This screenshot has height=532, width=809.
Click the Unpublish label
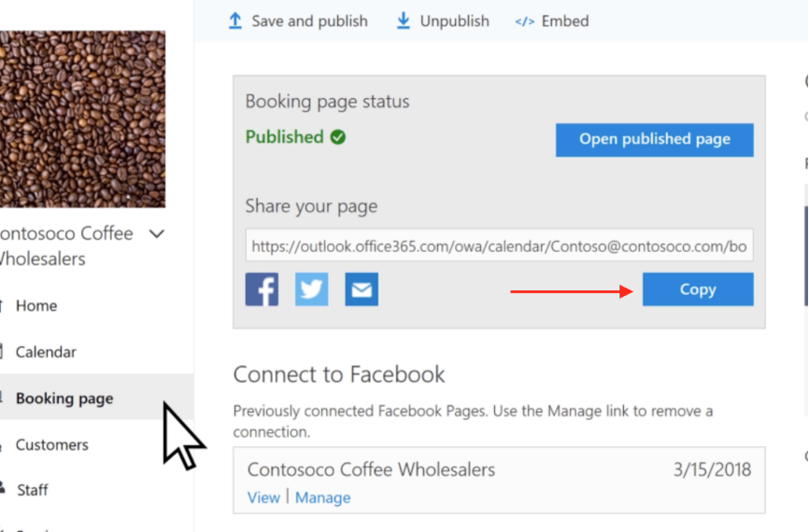coord(455,21)
